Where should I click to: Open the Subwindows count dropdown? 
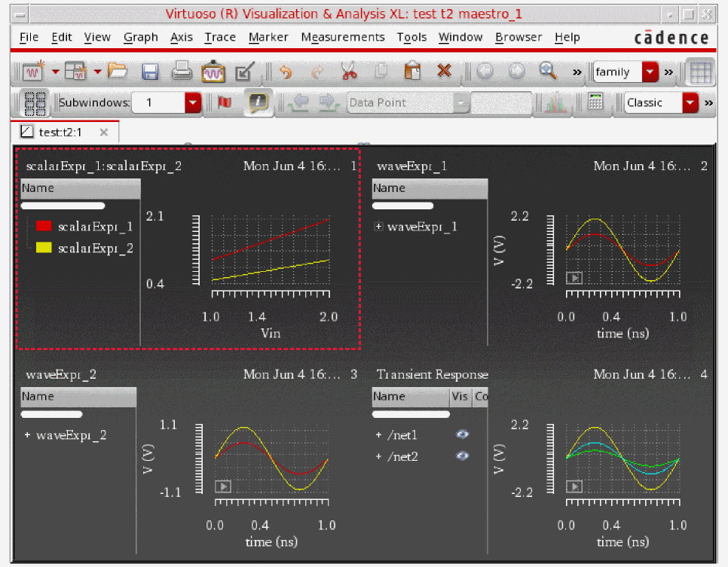click(193, 102)
